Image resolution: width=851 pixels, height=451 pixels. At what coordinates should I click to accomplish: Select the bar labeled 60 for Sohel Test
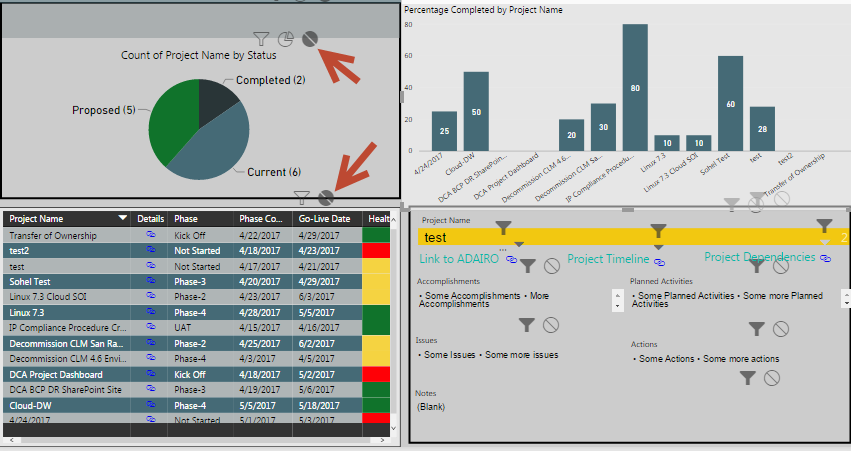tap(731, 103)
